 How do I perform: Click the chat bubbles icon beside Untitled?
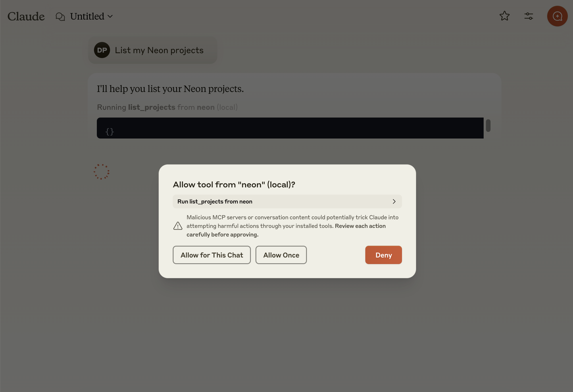point(60,17)
